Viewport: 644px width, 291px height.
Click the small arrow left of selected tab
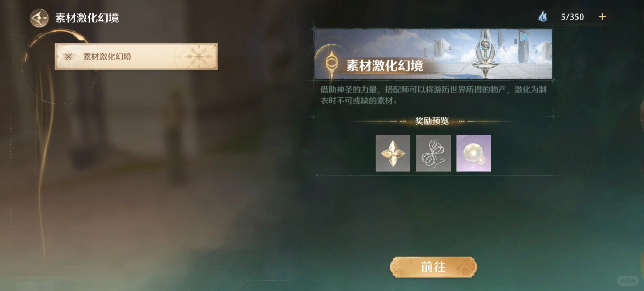click(x=57, y=57)
